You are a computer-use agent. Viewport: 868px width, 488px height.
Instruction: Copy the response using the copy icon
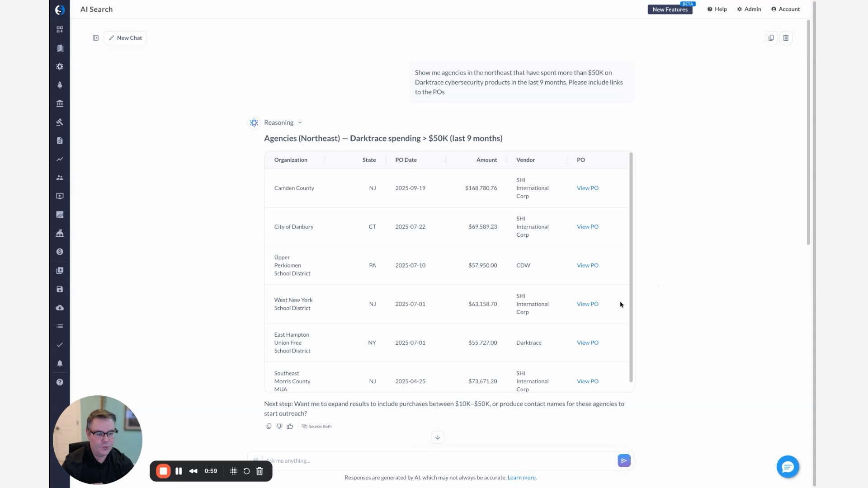point(269,426)
